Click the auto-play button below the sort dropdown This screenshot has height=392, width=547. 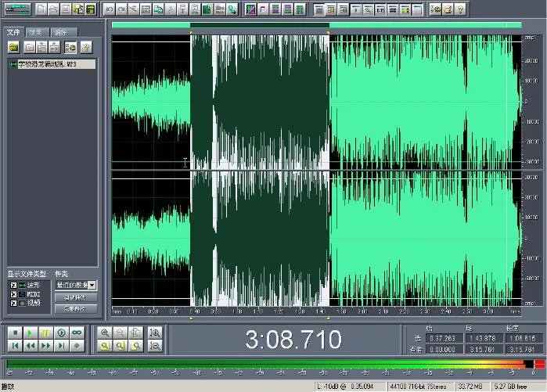[x=76, y=297]
